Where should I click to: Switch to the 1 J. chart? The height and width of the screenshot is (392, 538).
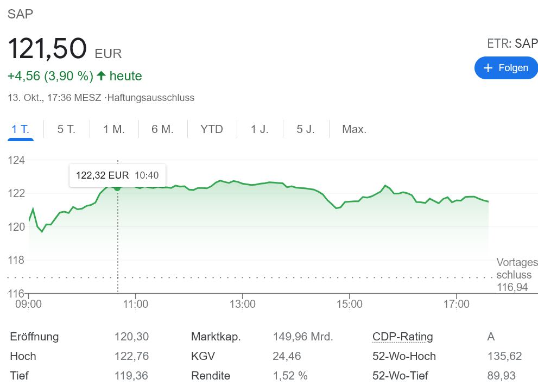[x=259, y=129]
